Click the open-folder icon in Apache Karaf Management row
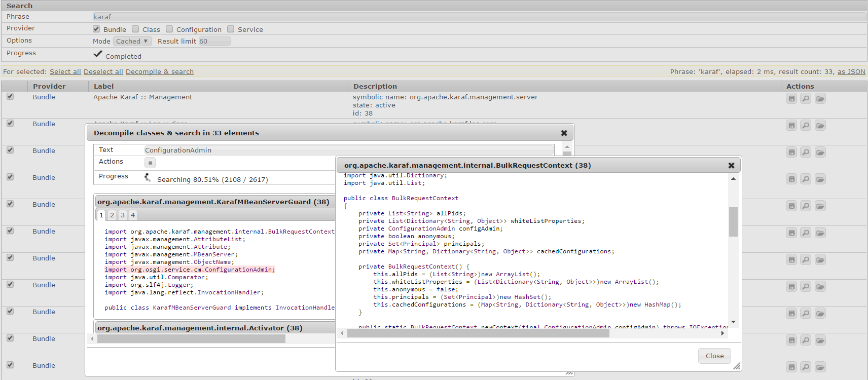Viewport: 868px width, 380px height. (x=820, y=99)
